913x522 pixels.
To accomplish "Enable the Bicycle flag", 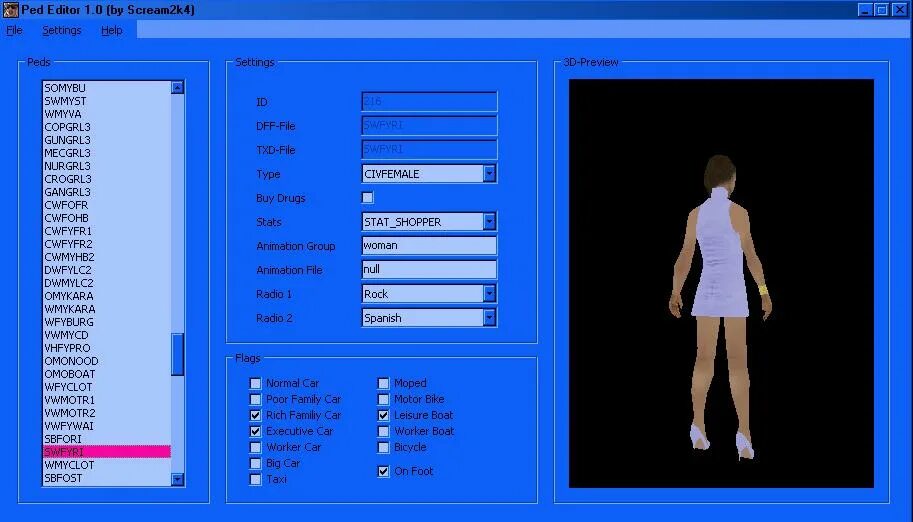I will tap(383, 447).
